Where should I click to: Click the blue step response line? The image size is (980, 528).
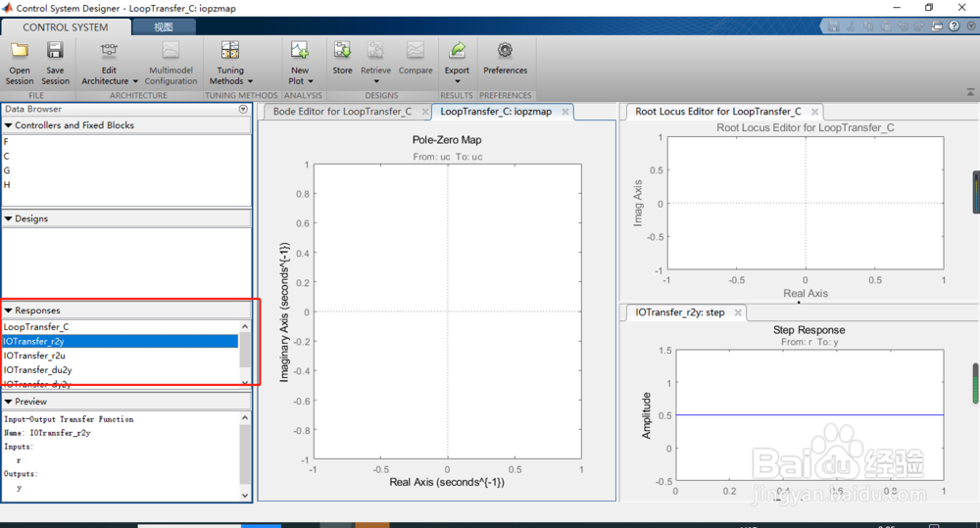(809, 415)
